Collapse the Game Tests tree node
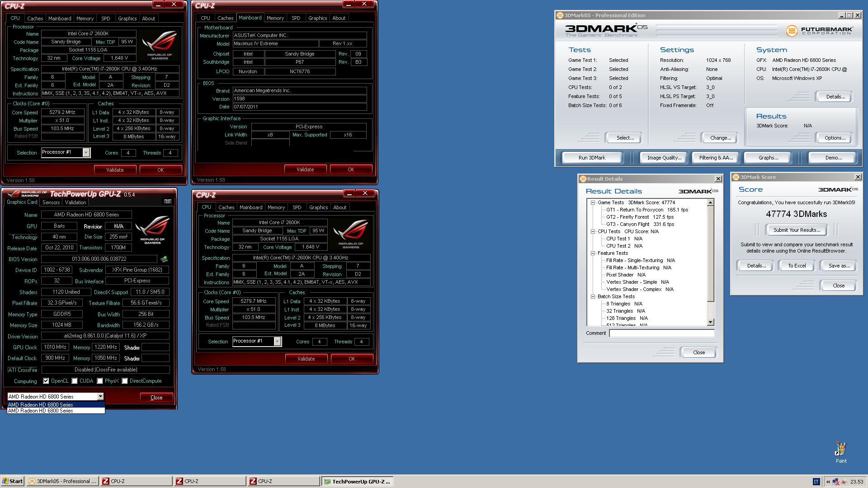This screenshot has height=488, width=868. (x=593, y=202)
